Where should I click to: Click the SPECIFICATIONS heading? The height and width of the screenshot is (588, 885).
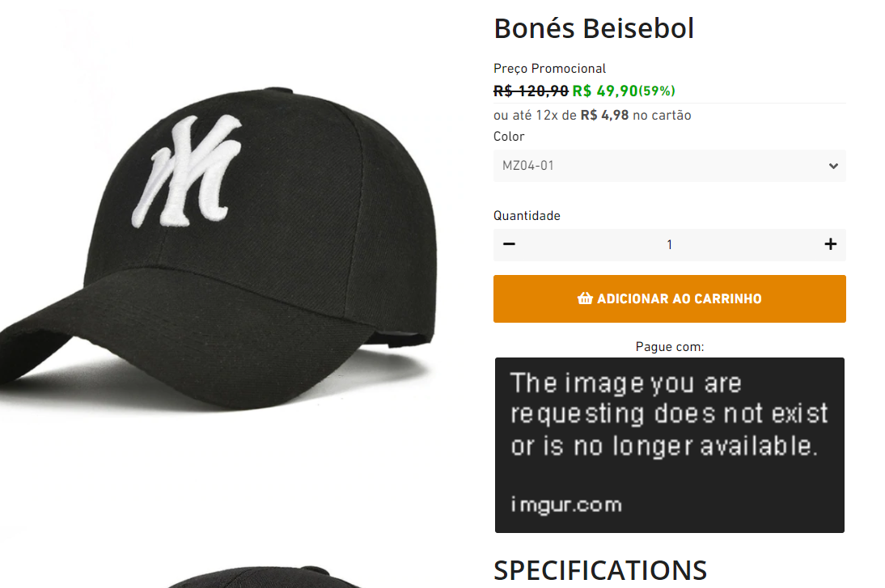pos(599,570)
